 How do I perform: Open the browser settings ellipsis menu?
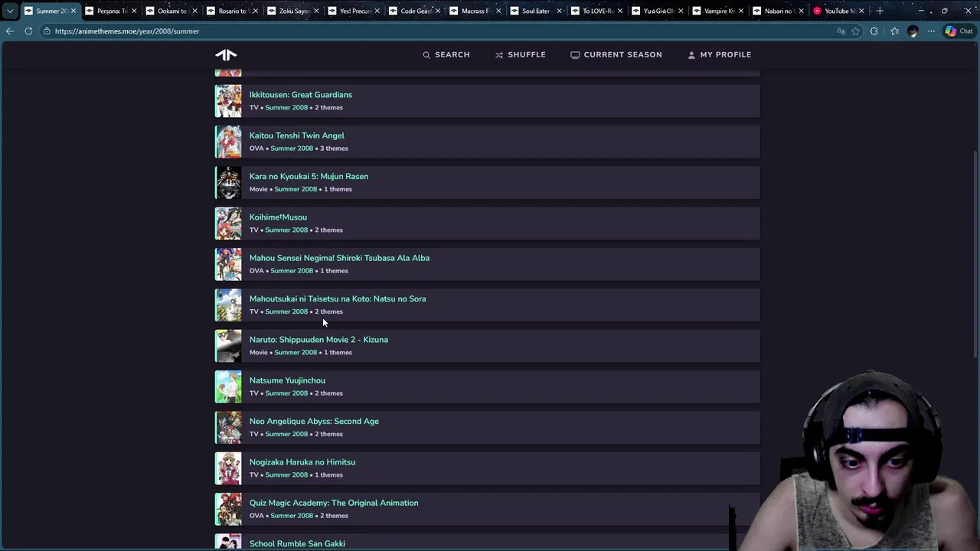931,31
